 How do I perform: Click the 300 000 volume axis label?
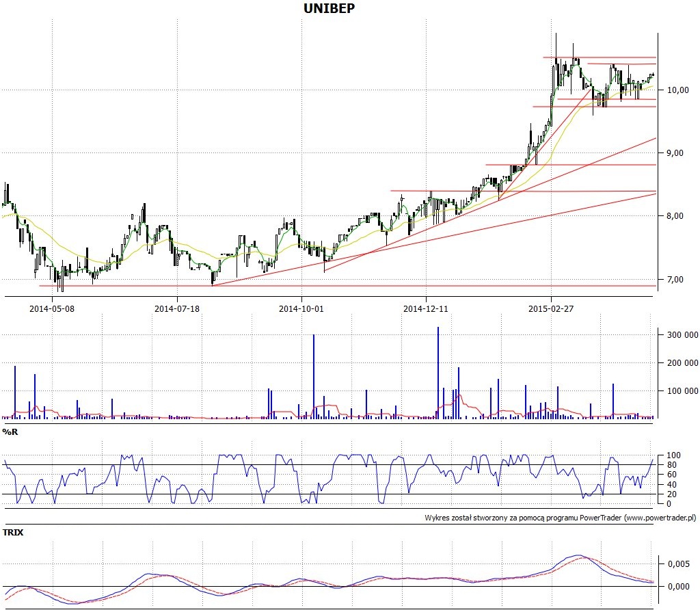(x=683, y=335)
